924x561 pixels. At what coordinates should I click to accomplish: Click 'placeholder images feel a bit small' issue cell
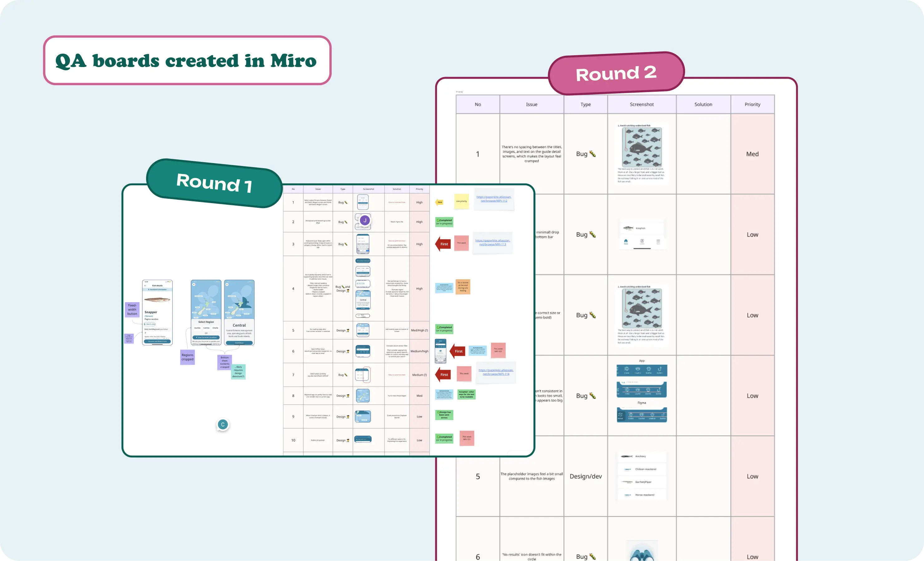(x=531, y=476)
